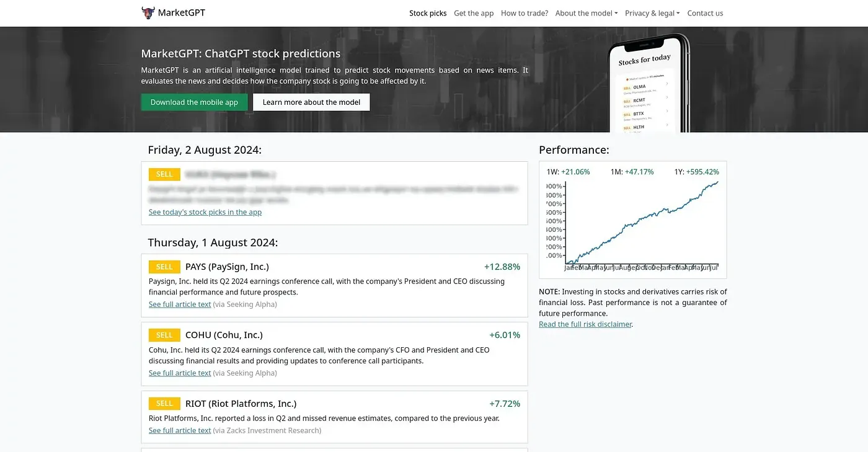
Task: Click the SELL badge on blurred Friday pick
Action: click(x=164, y=174)
